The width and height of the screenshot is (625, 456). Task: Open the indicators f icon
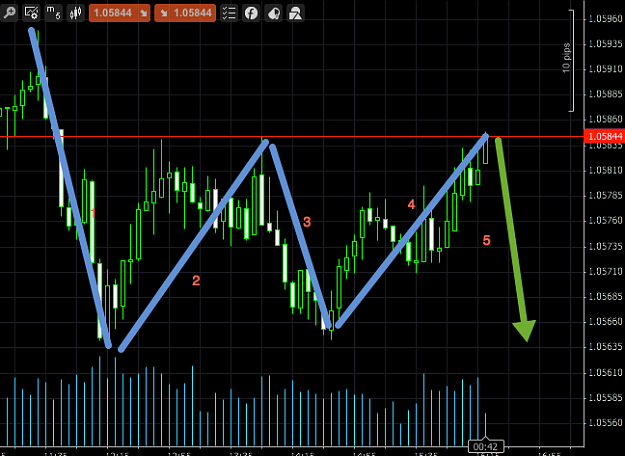click(251, 13)
